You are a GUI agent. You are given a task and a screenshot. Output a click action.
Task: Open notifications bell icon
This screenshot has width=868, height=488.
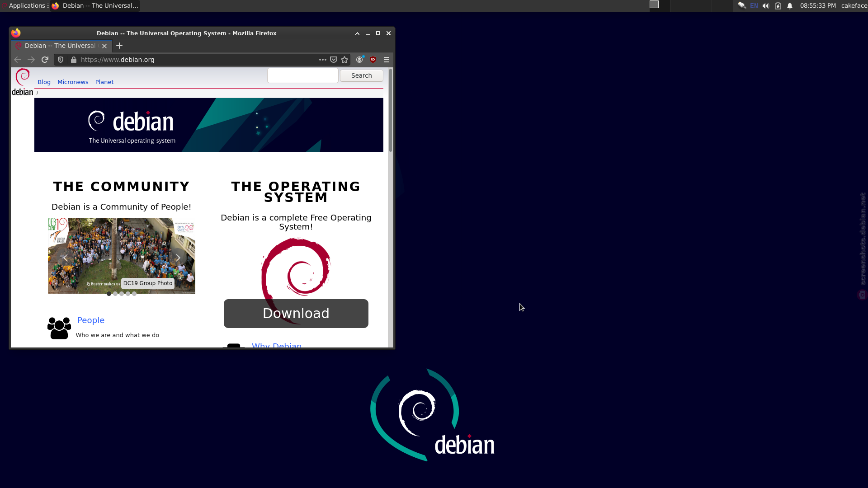click(790, 6)
